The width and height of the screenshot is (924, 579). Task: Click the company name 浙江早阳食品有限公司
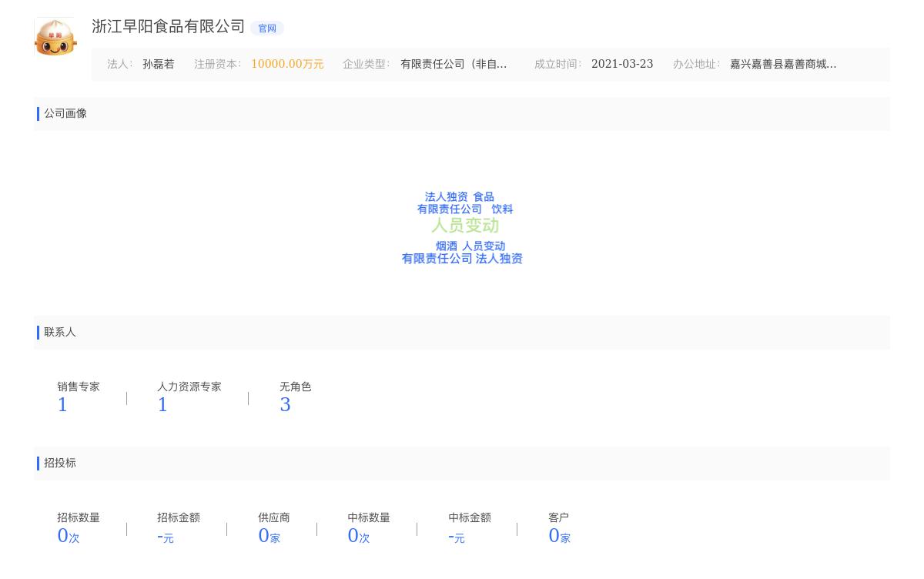(x=168, y=27)
